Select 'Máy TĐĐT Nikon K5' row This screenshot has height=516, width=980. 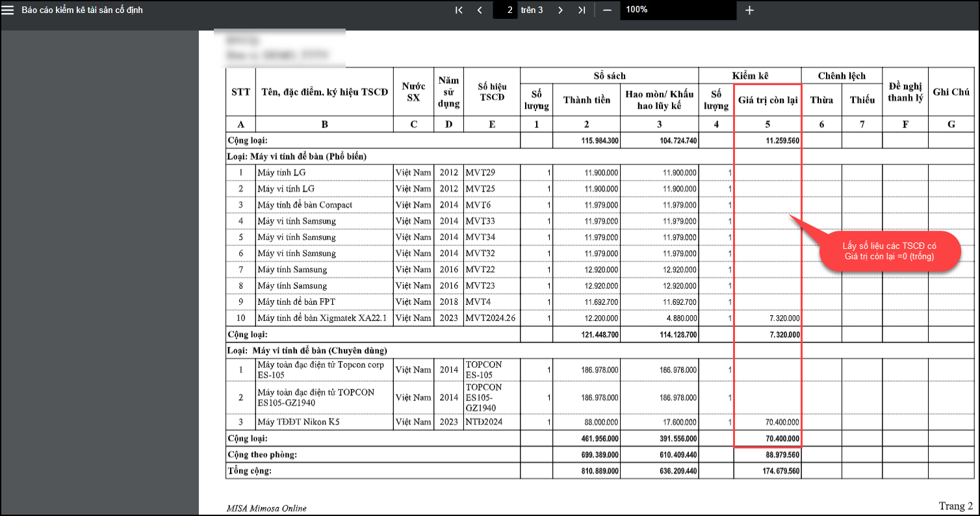pyautogui.click(x=600, y=422)
